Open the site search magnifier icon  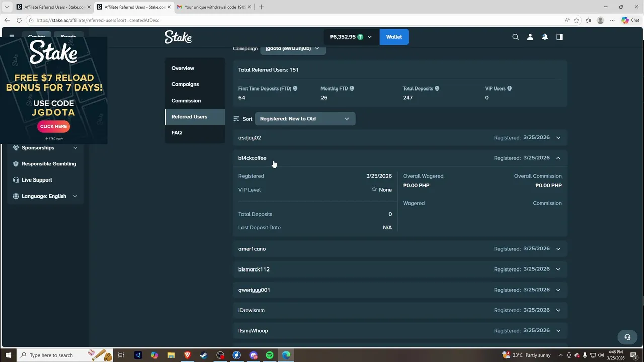[515, 37]
